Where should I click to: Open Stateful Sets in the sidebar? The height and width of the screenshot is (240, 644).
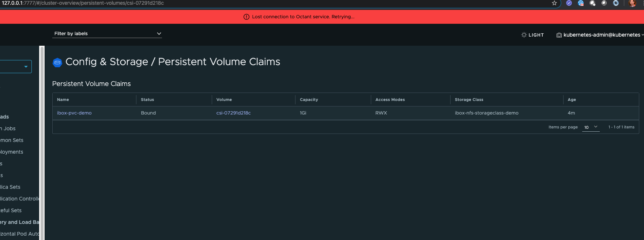pos(11,210)
